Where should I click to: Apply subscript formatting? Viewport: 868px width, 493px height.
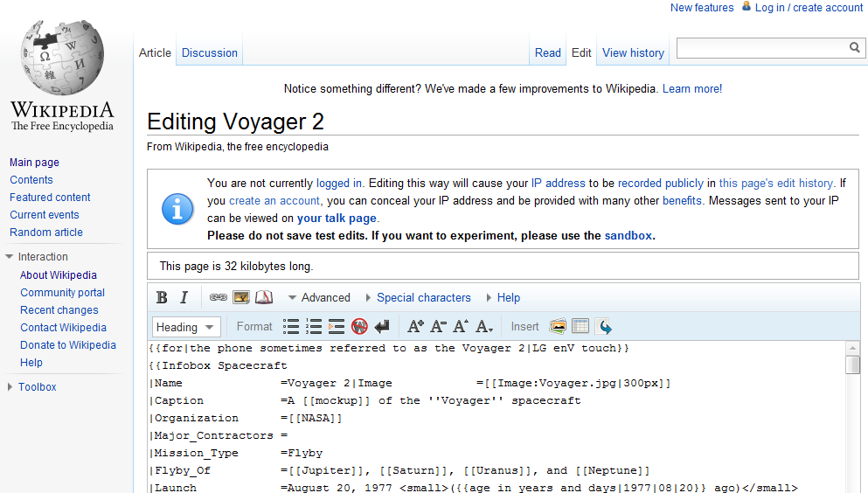(x=483, y=326)
